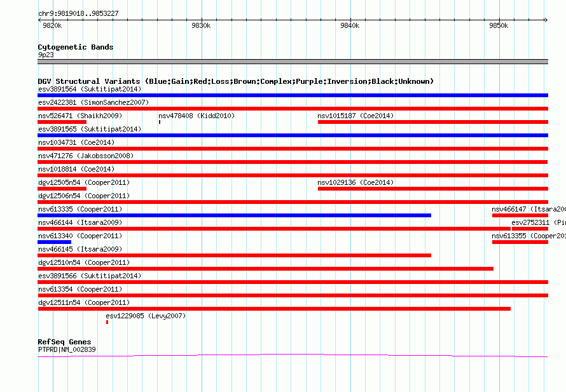Open esv2422381 (SimonSanchez2007) variant label

(x=93, y=102)
